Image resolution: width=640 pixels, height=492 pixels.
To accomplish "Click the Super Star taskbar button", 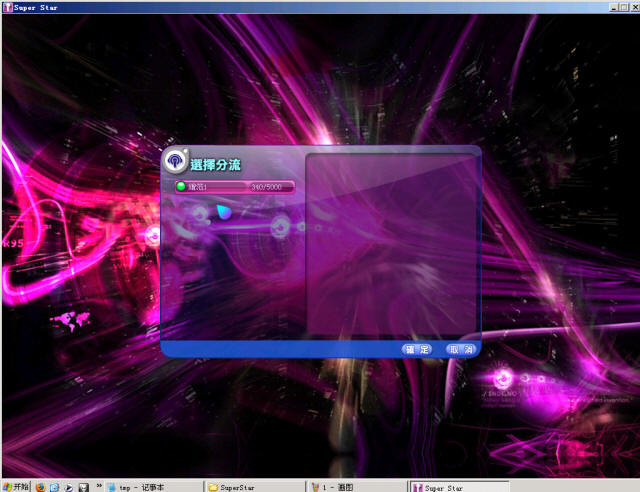I will [x=460, y=487].
